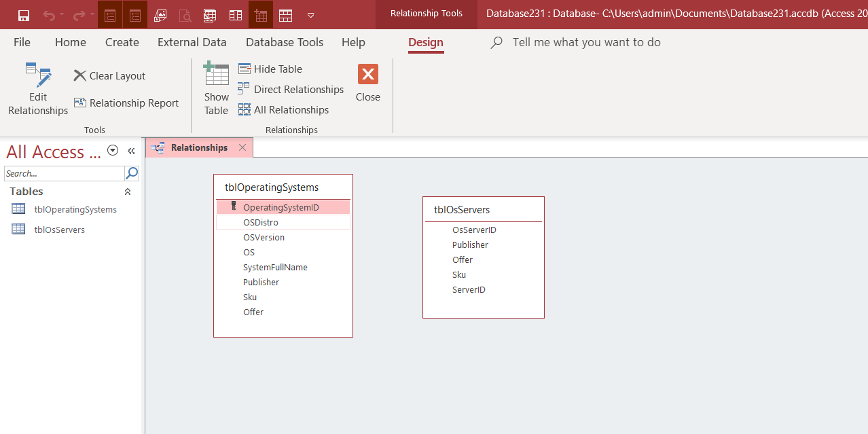Select the OsServerID field

484,230
